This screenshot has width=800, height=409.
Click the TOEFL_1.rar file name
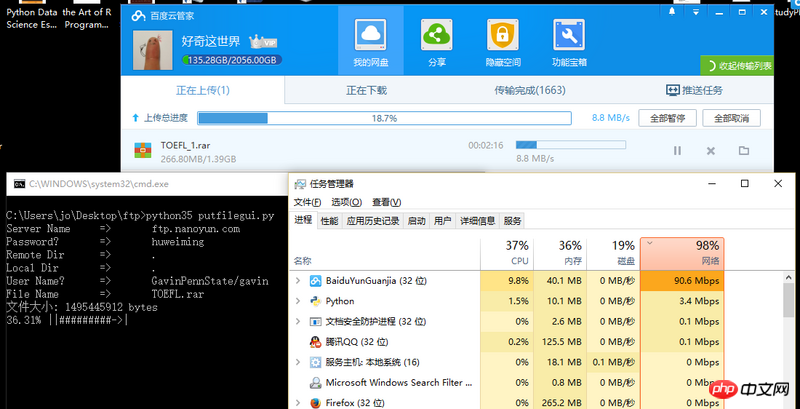pyautogui.click(x=185, y=145)
